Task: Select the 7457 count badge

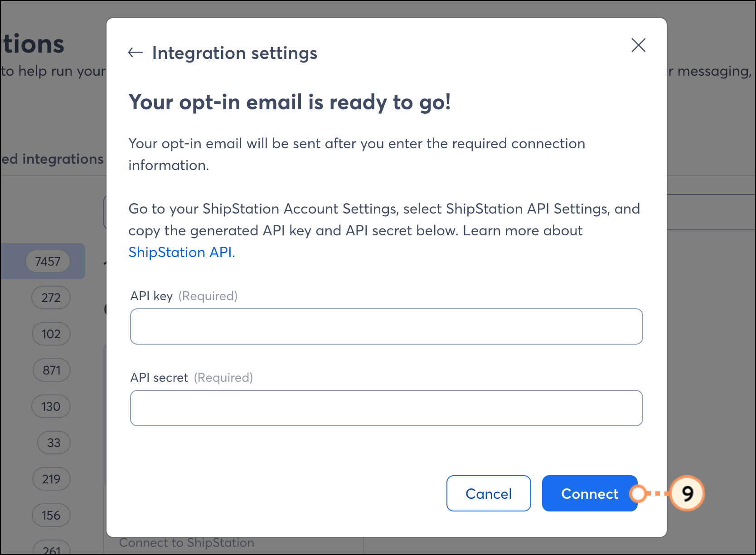Action: 48,261
